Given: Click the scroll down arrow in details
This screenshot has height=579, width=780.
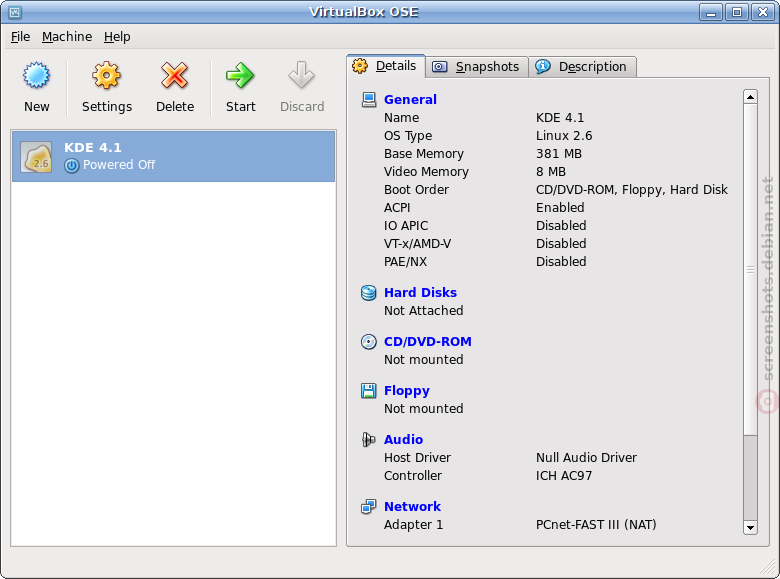Looking at the screenshot, I should [750, 527].
